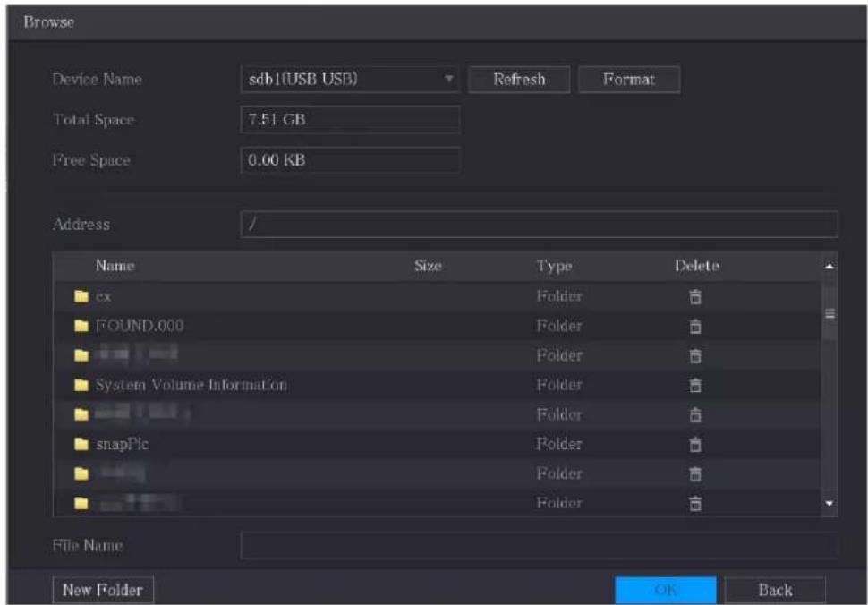Delete the System Volume Information folder
Screen dimensions: 868x605
click(x=695, y=385)
